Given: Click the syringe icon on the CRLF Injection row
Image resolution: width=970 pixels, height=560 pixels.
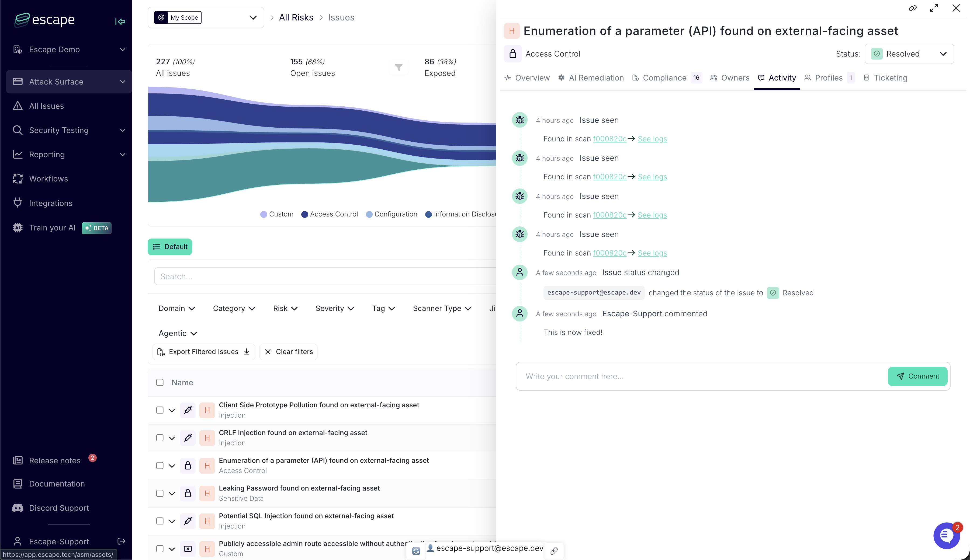Looking at the screenshot, I should pyautogui.click(x=188, y=438).
